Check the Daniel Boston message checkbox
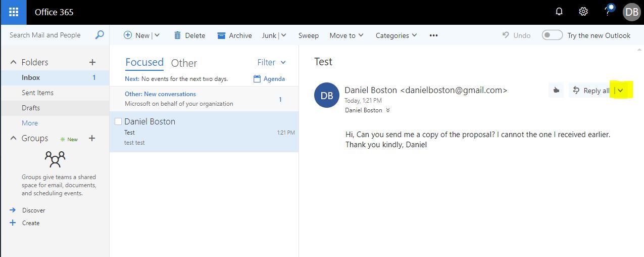 pyautogui.click(x=118, y=121)
